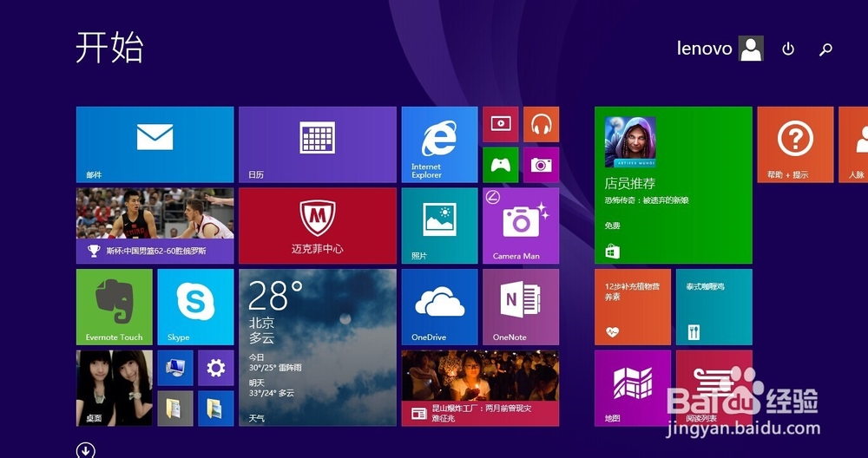Open the Desktop (桌面) tile
Image resolution: width=868 pixels, height=458 pixels.
114,389
